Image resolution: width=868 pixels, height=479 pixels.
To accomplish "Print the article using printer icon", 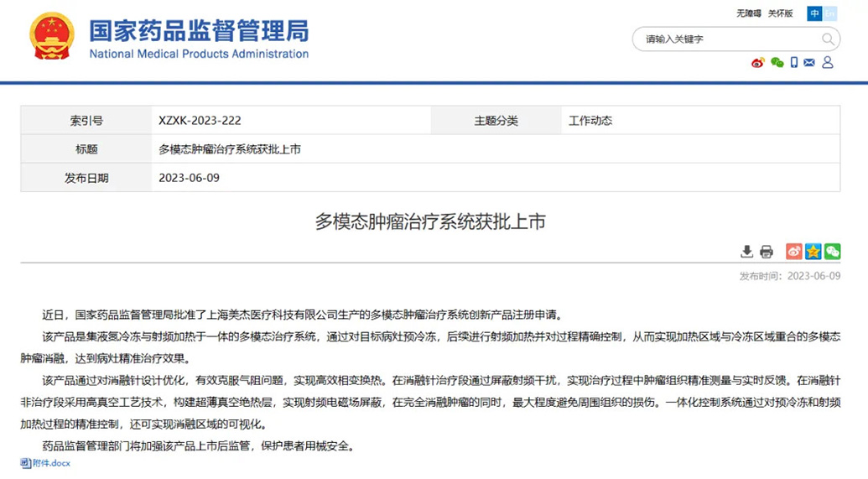I will coord(767,252).
